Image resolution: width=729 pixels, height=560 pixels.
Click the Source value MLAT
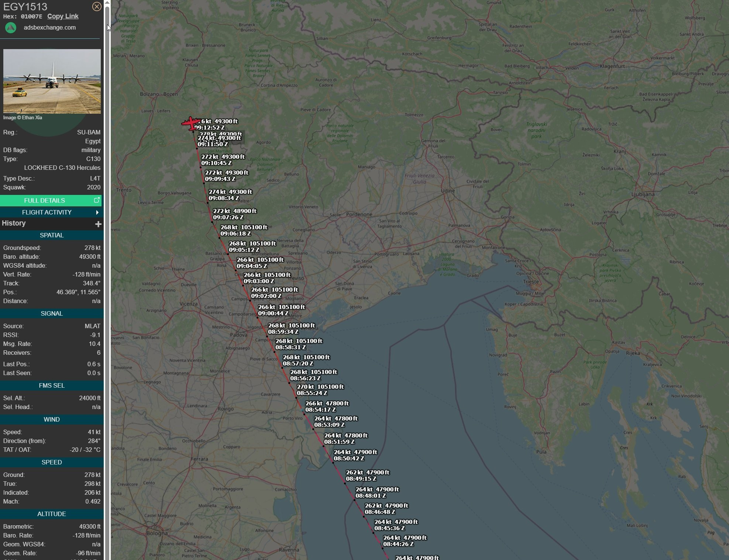(92, 326)
